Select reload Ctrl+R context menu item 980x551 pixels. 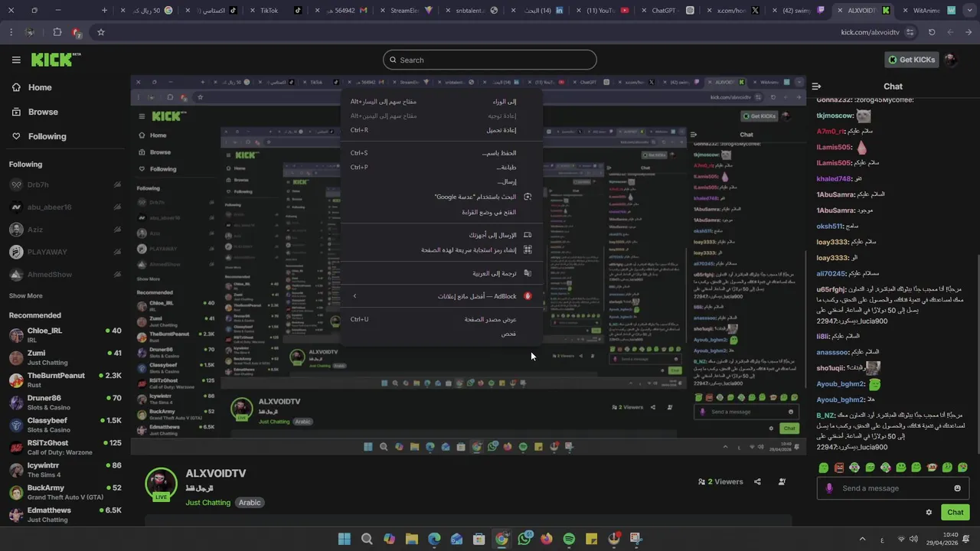441,130
